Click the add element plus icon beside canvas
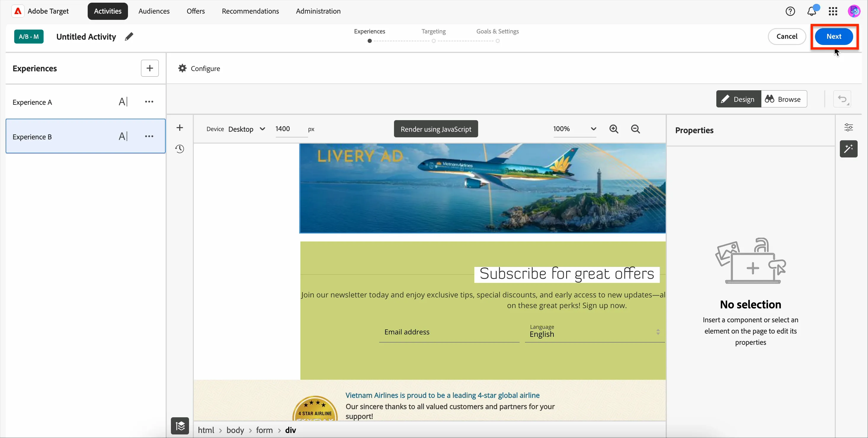 tap(180, 128)
